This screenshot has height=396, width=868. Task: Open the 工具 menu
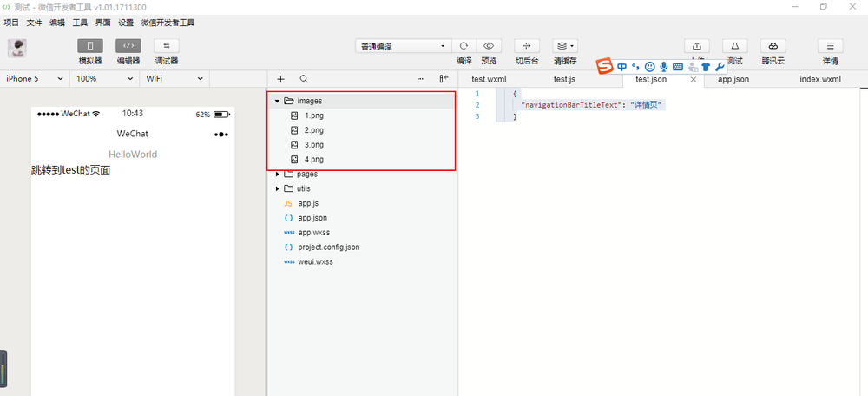coord(81,23)
